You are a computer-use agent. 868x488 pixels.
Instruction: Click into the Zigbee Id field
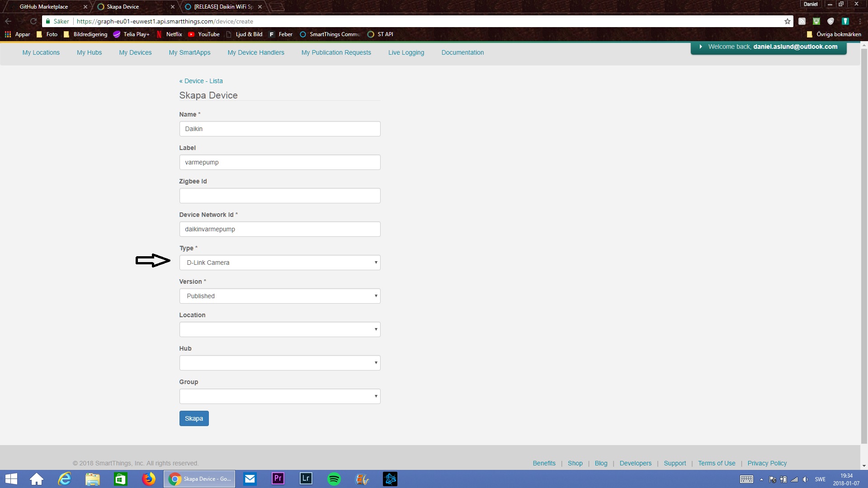point(279,196)
